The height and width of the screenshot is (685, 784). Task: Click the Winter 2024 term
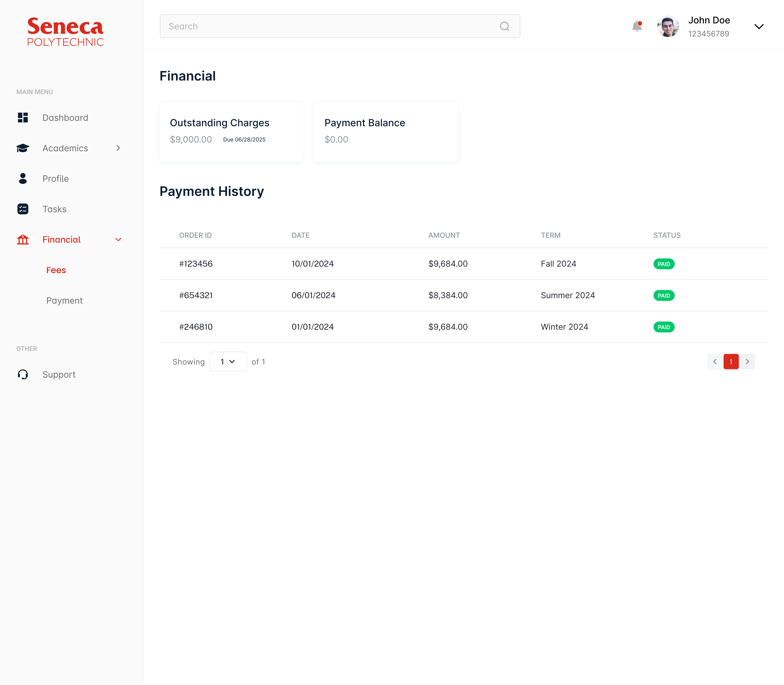pos(564,327)
